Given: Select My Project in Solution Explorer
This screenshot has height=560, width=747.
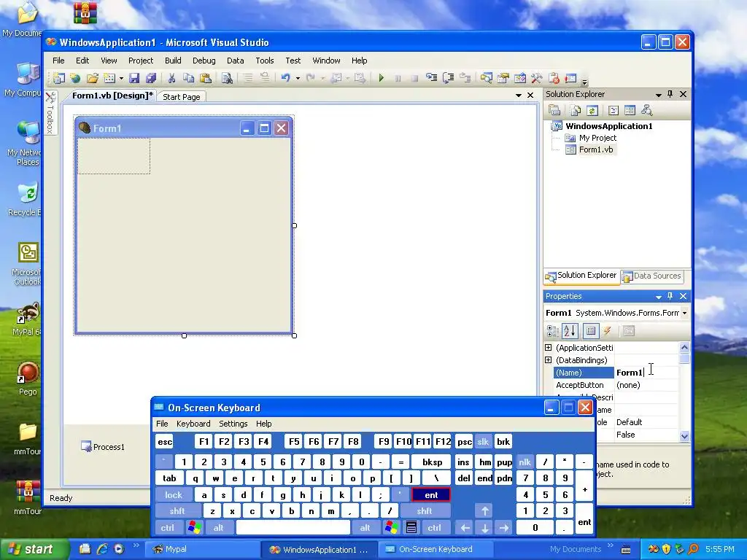Looking at the screenshot, I should click(597, 138).
